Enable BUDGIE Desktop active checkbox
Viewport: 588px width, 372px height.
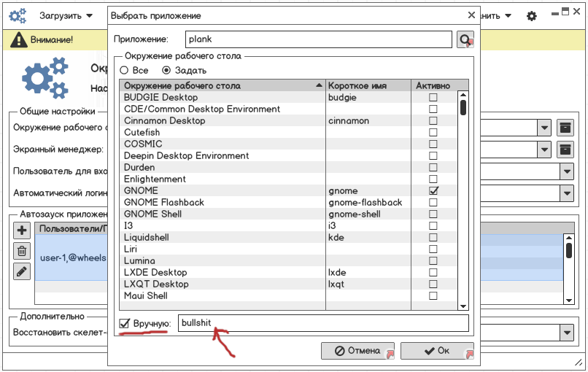click(x=433, y=98)
